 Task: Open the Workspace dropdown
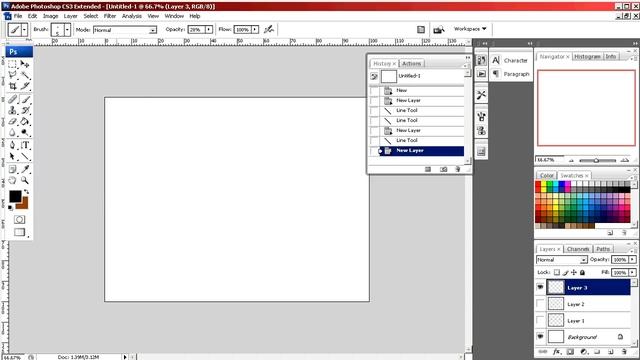[470, 29]
